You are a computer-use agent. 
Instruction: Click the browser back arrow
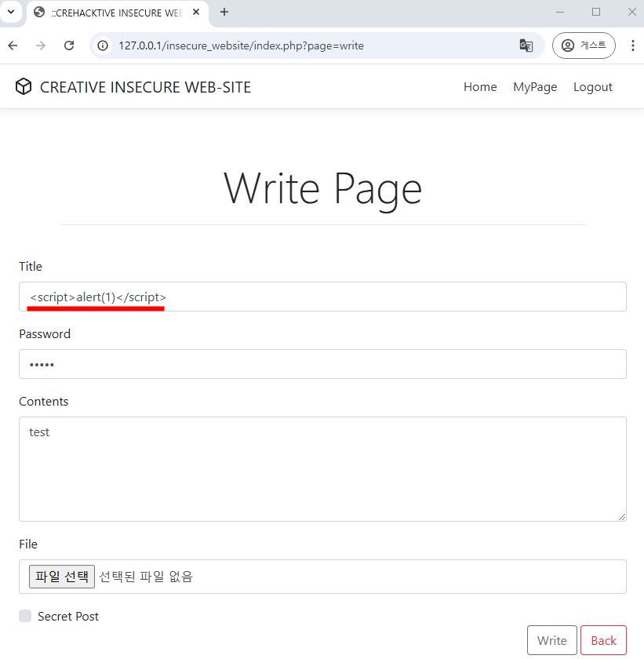pos(13,46)
